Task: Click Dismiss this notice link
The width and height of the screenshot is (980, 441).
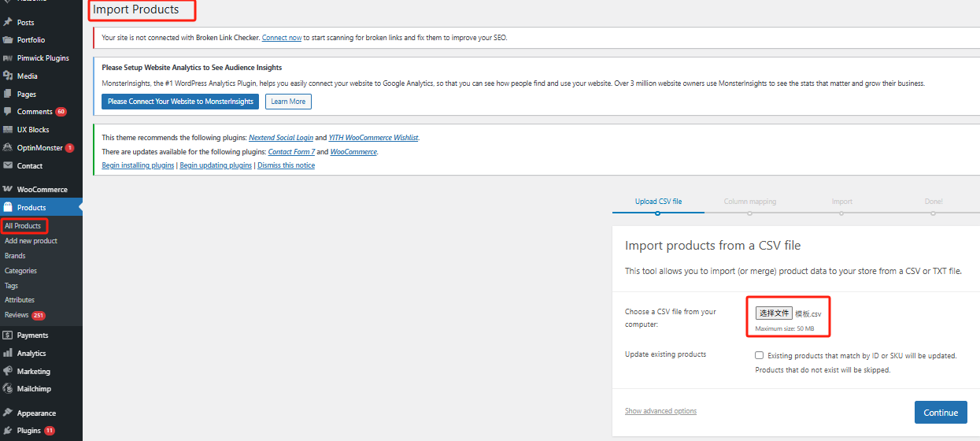Action: click(x=286, y=165)
